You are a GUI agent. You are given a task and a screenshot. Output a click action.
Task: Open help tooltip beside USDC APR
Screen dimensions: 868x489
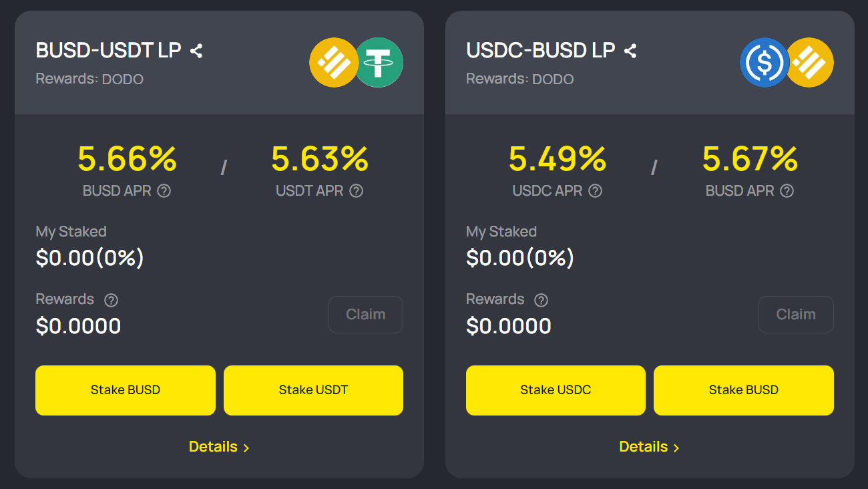click(595, 191)
